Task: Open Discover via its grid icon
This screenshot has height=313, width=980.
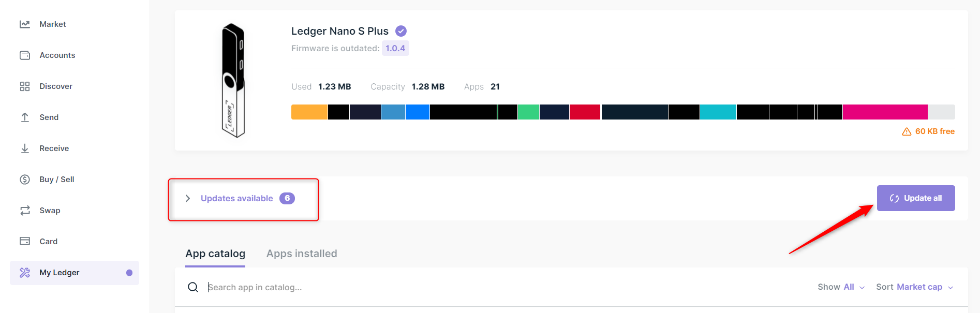Action: click(25, 86)
